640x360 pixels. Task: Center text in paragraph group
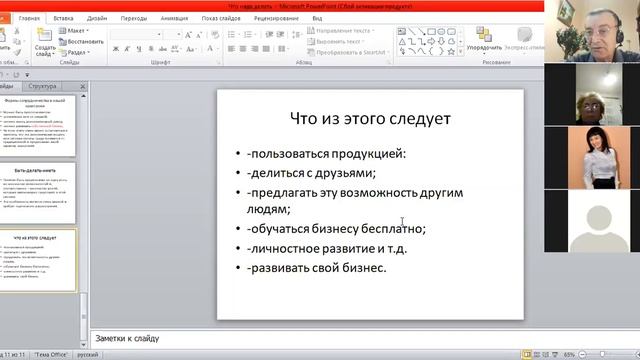[x=243, y=49]
